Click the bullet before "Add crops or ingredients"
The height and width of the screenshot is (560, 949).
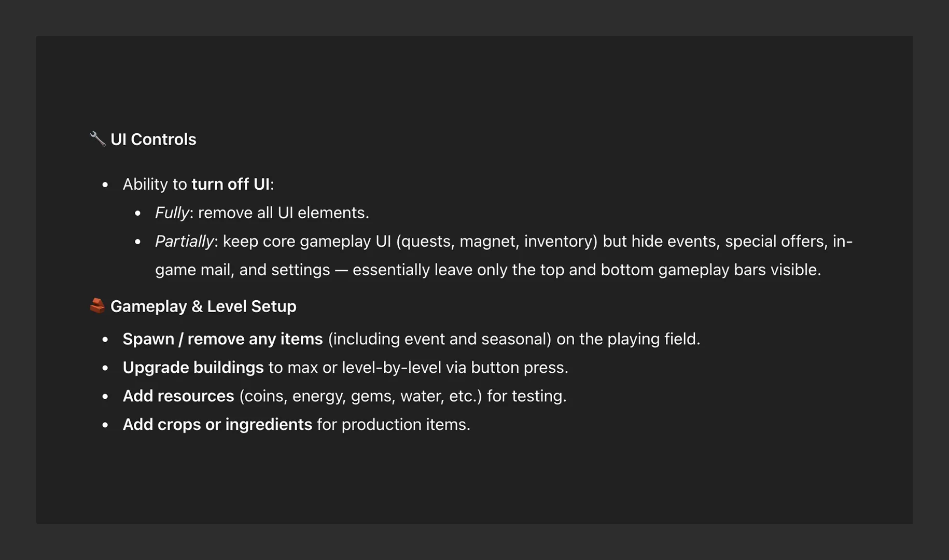(x=105, y=425)
